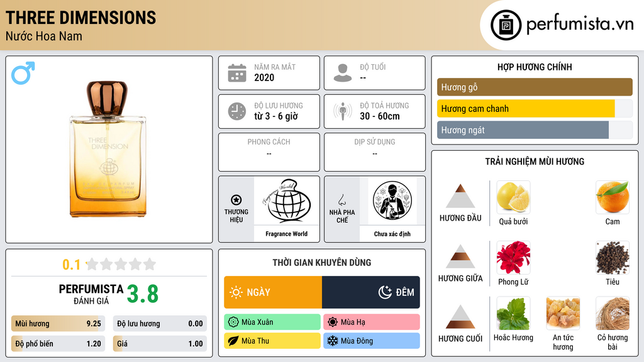This screenshot has height=362, width=644.
Task: Click the perfumista.vn site name
Action: point(580,24)
